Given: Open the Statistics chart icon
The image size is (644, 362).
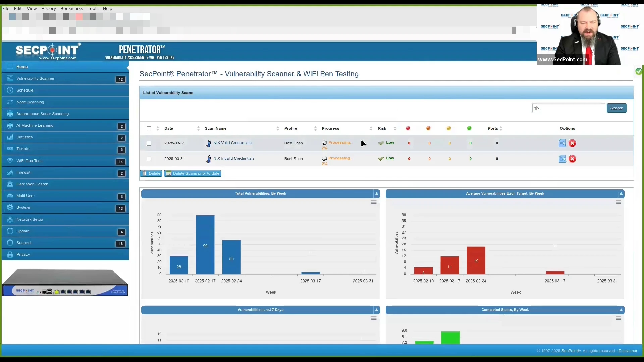Looking at the screenshot, I should coord(10,137).
